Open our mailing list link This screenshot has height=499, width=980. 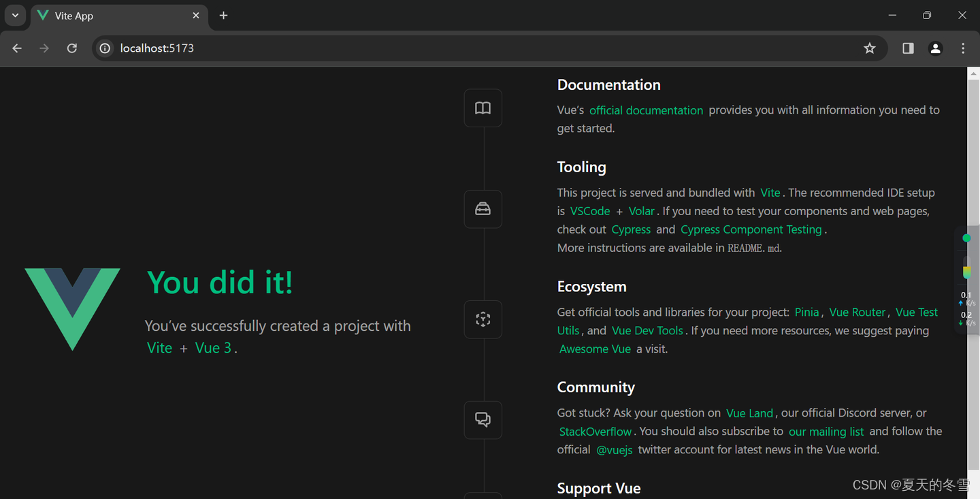826,432
